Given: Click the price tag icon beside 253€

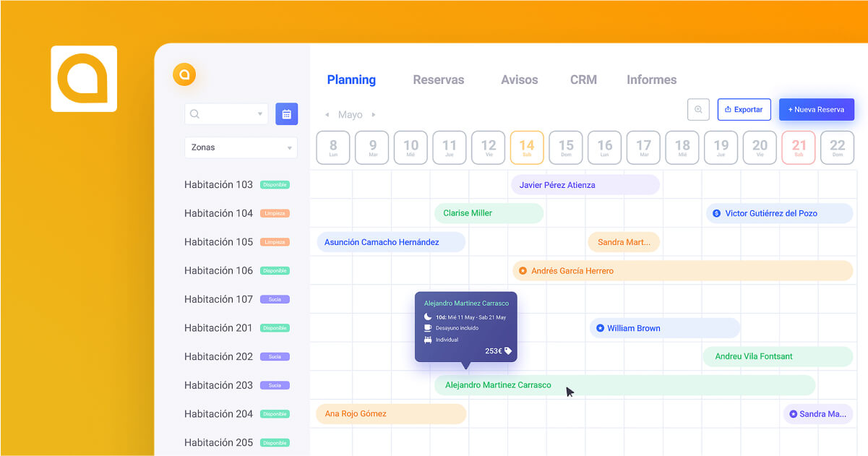Looking at the screenshot, I should [508, 350].
